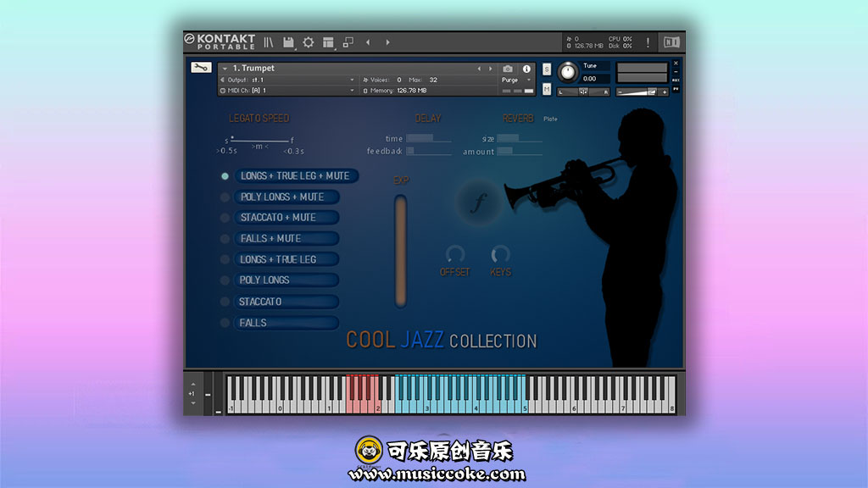
Task: Enable radio dot beside Staccato + Mute
Action: pyautogui.click(x=225, y=218)
